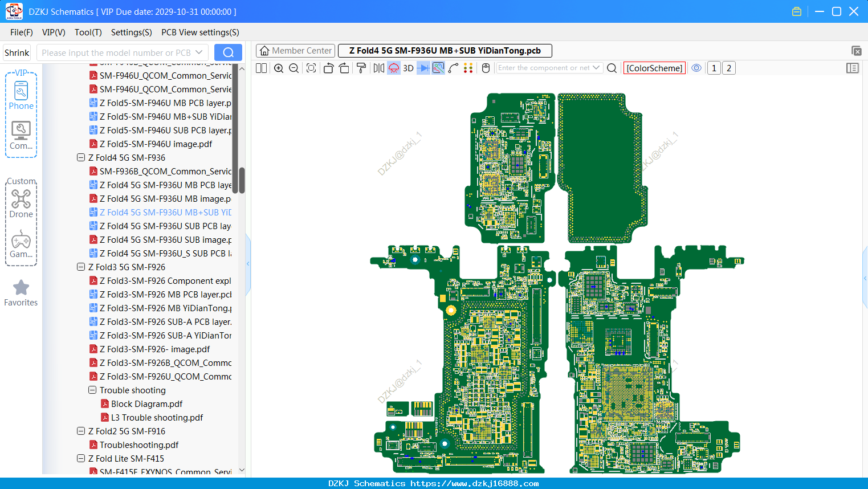The image size is (868, 489).
Task: Click the ColorScheme button
Action: (x=654, y=68)
